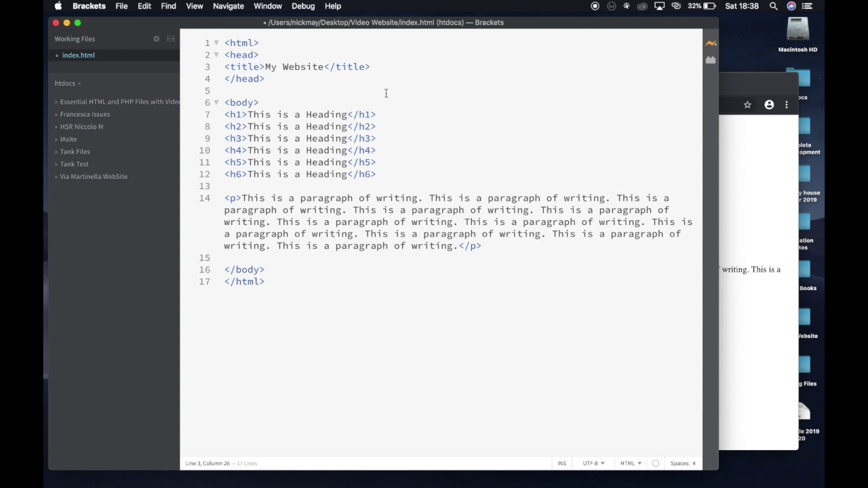868x488 pixels.
Task: Open the Brackets application menu
Action: (x=90, y=6)
